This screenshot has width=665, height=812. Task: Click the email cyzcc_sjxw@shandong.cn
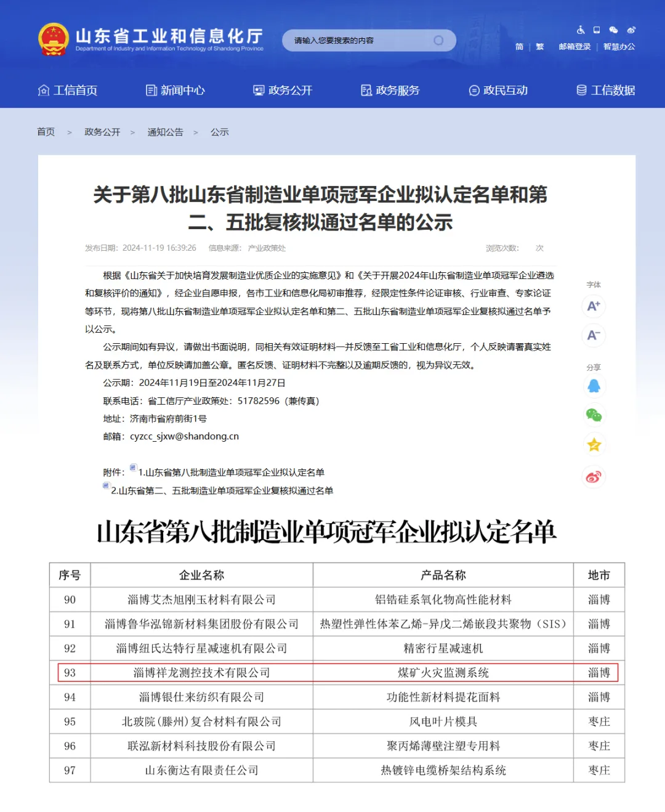[184, 436]
